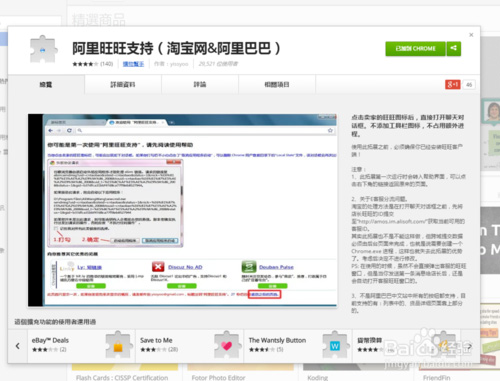
Task: Open the 評論 reviews tab
Action: 200,85
